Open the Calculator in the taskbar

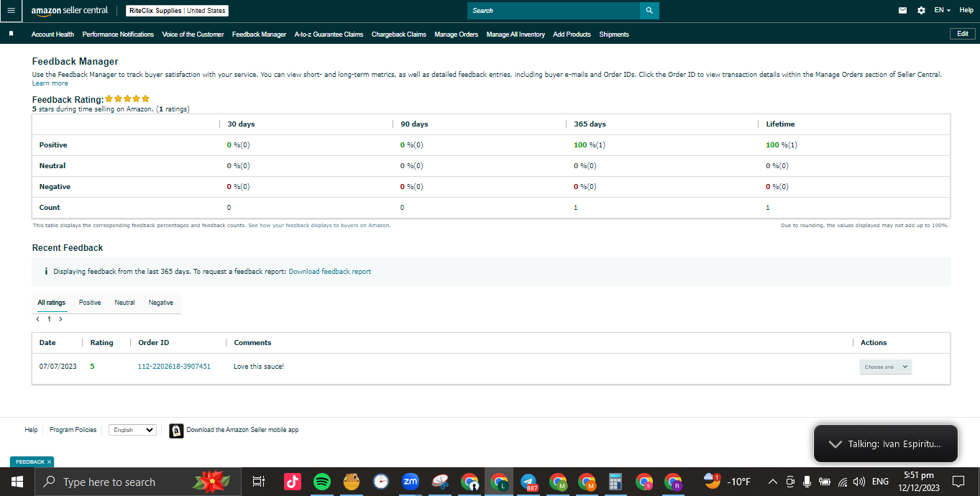tap(615, 482)
